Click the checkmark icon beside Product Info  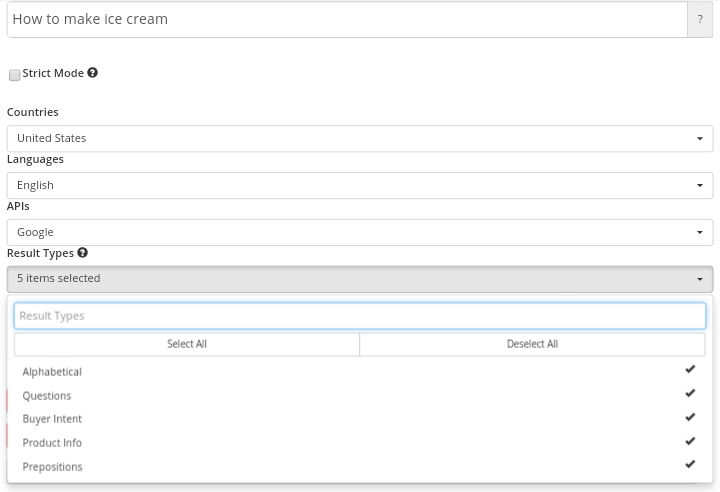[690, 442]
